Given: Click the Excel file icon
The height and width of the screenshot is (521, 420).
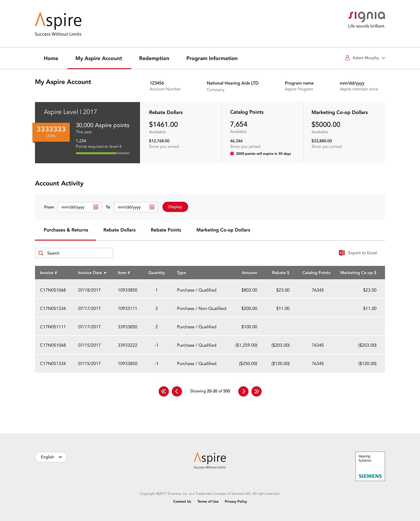Looking at the screenshot, I should click(x=342, y=253).
